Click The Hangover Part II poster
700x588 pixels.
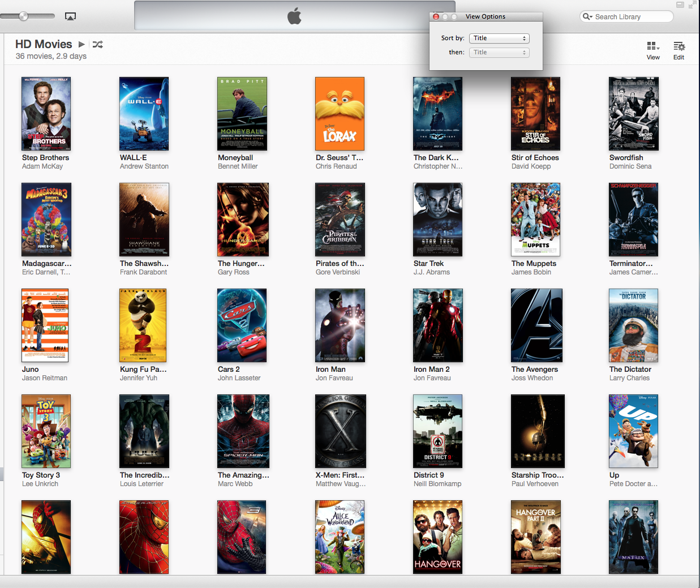(x=536, y=537)
